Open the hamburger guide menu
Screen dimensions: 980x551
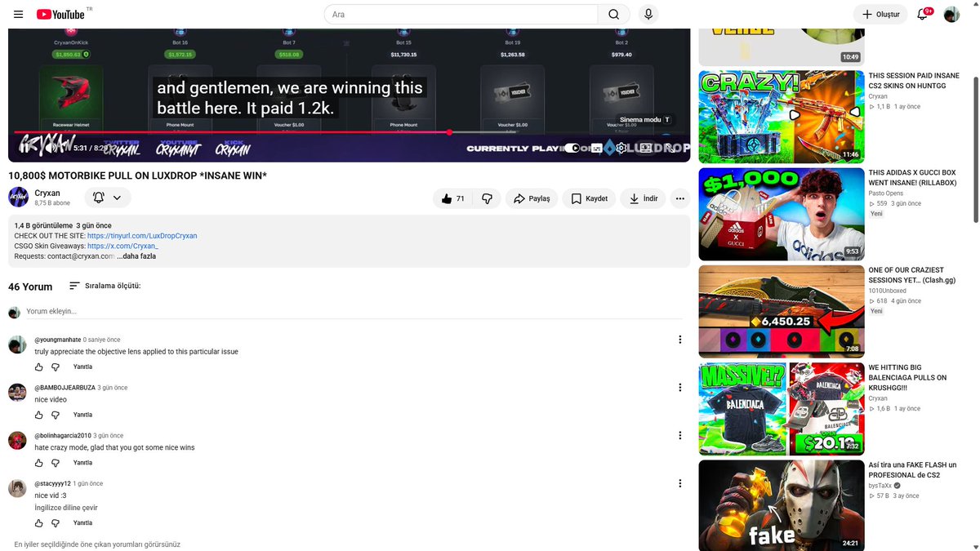click(x=18, y=14)
